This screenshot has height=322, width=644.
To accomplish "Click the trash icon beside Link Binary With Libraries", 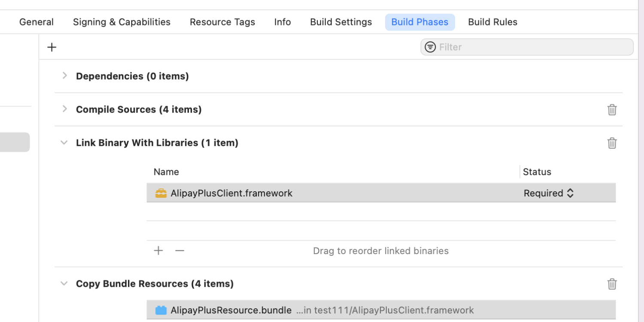I will click(612, 143).
